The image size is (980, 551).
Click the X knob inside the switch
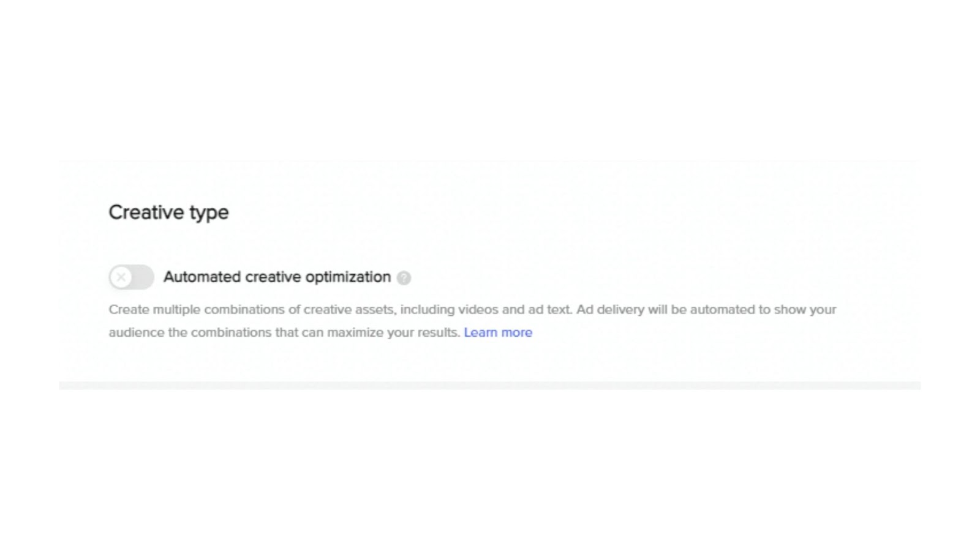[121, 277]
